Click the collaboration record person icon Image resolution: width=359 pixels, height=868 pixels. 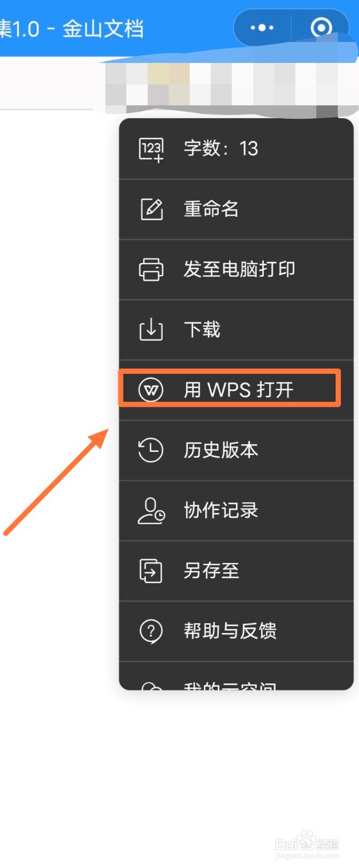151,510
